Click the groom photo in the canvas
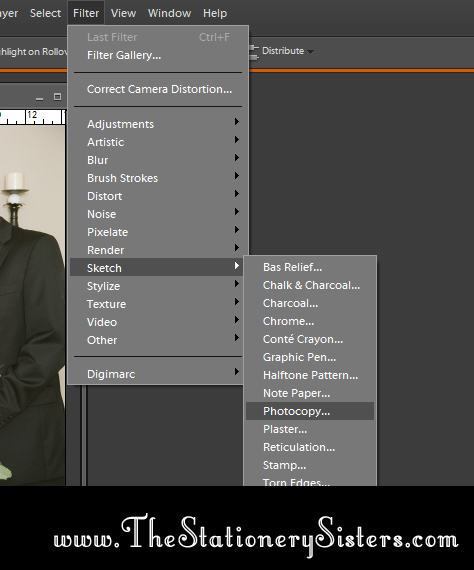 click(32, 305)
